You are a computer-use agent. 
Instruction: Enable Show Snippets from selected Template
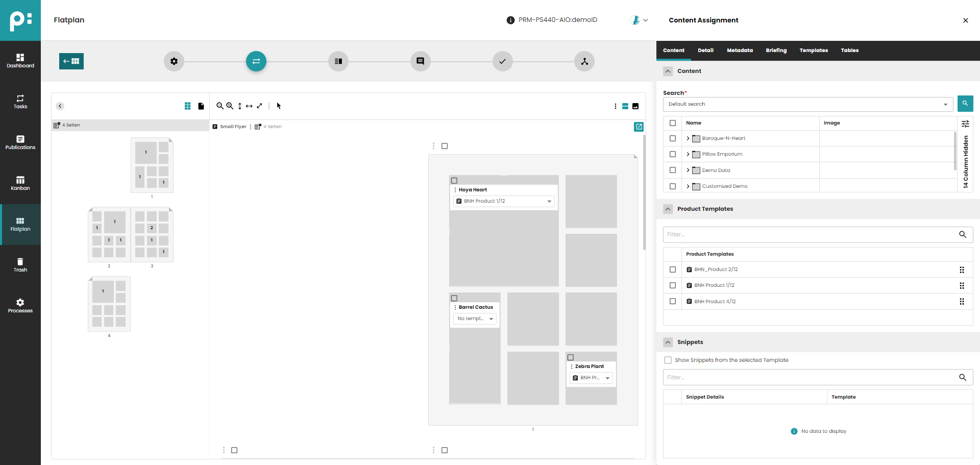[668, 360]
